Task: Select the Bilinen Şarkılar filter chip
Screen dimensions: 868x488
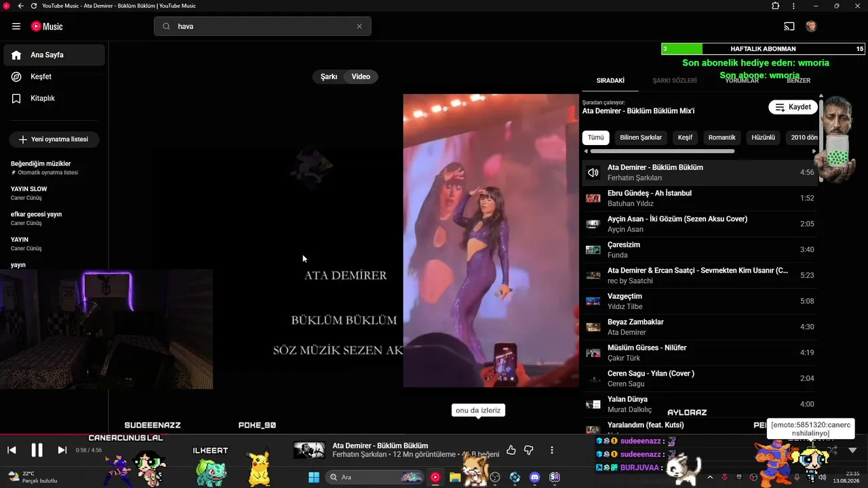Action: [641, 138]
